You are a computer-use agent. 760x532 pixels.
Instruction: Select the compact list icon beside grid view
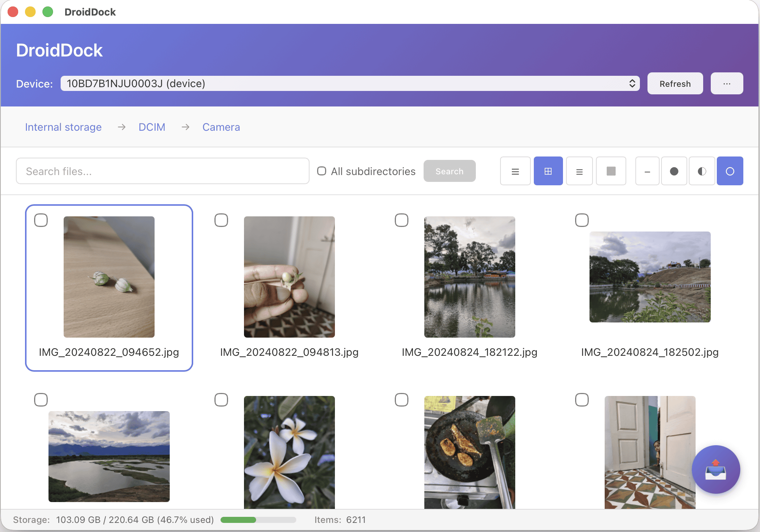click(x=579, y=171)
